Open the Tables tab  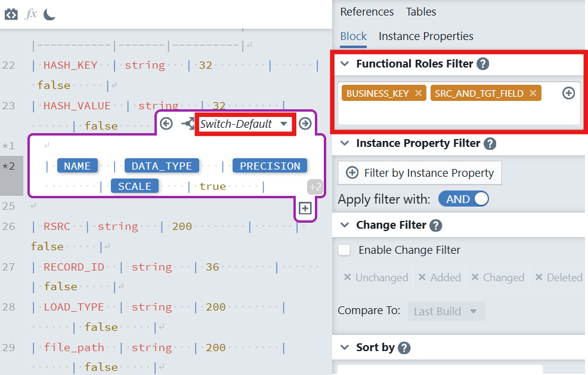421,12
